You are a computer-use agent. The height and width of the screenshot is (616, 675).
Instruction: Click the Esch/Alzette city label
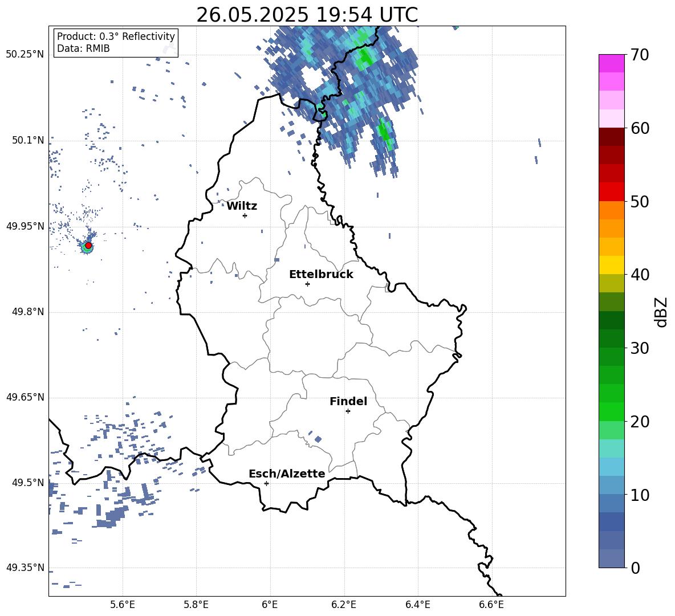[287, 474]
